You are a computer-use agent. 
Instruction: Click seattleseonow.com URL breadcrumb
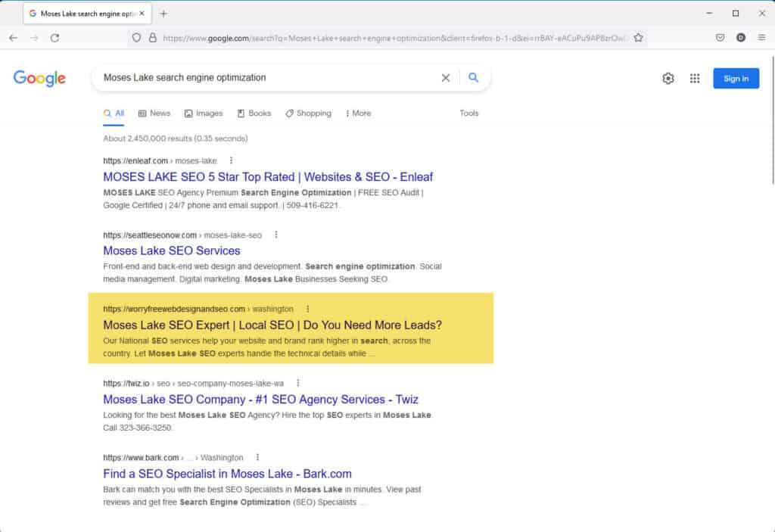tap(182, 235)
